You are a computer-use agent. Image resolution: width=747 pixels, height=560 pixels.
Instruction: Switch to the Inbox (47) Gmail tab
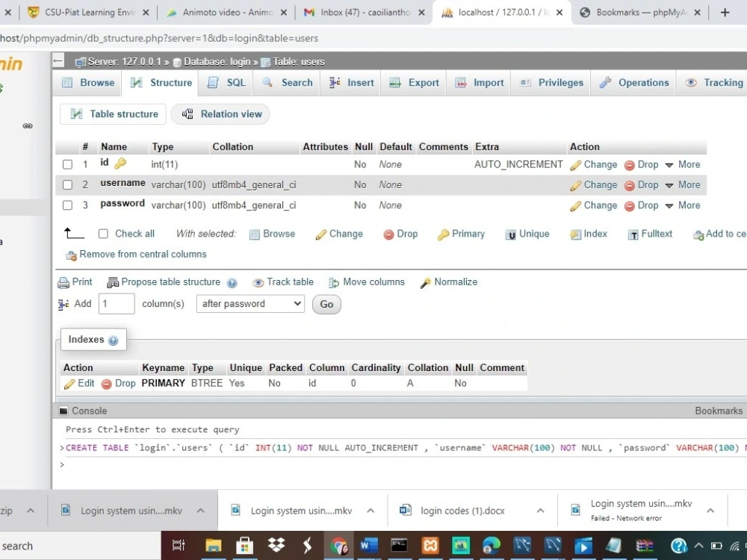coord(363,13)
